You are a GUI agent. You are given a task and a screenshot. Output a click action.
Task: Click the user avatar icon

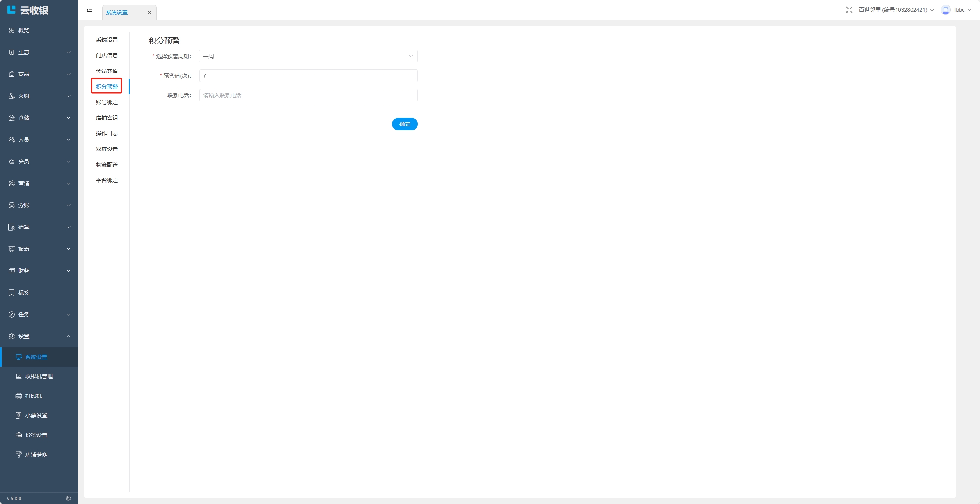coord(945,10)
